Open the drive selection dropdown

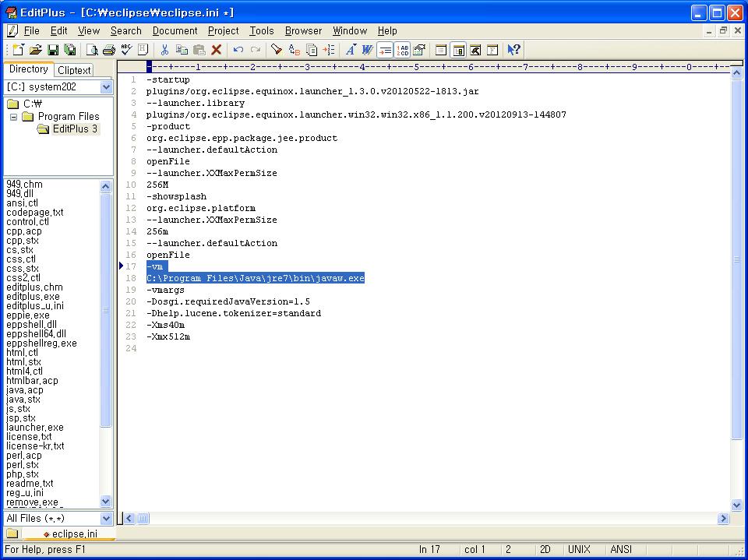point(106,87)
